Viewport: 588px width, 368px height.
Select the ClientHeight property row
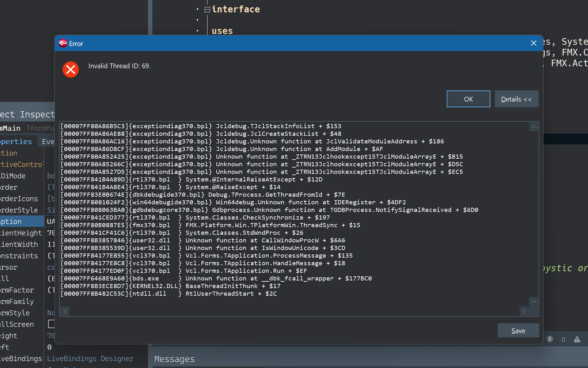[x=21, y=233]
